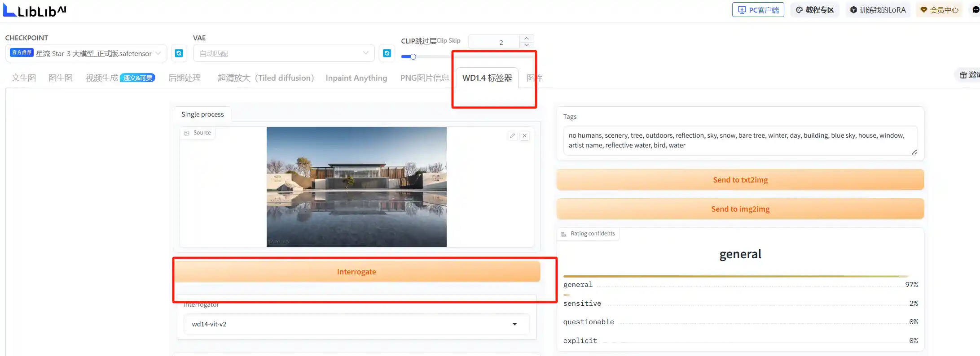Screen dimensions: 980x356
Task: Open PC客户端 download button
Action: (x=758, y=10)
